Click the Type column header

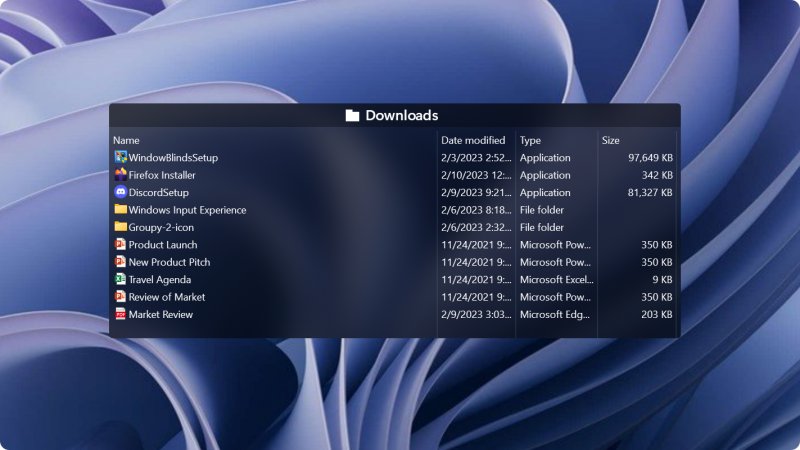point(530,140)
